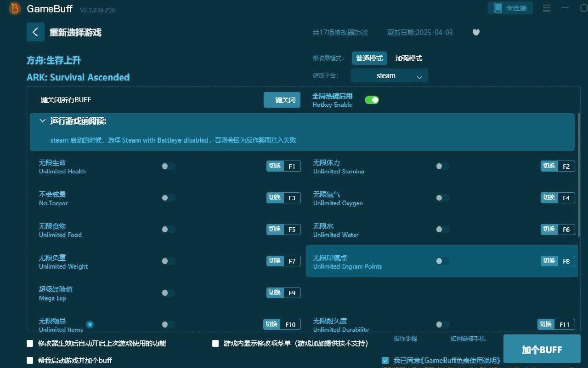588x368 pixels.
Task: Click the F8 hotkey field
Action: 566,261
